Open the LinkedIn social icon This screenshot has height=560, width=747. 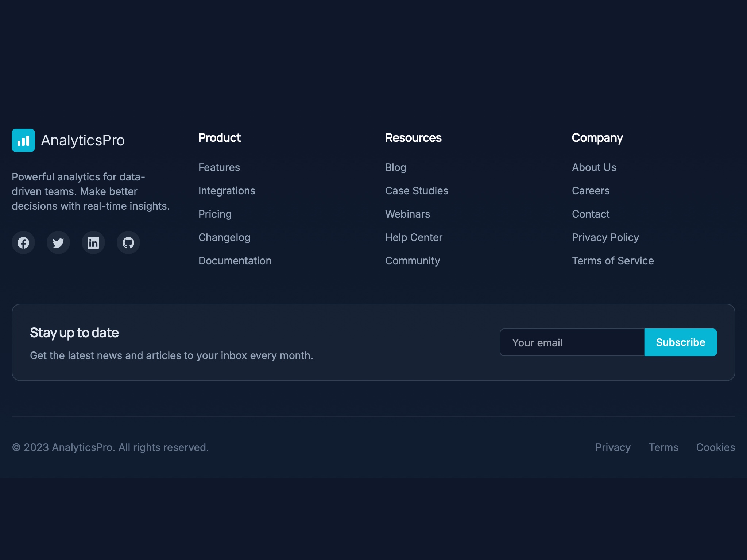(x=93, y=242)
